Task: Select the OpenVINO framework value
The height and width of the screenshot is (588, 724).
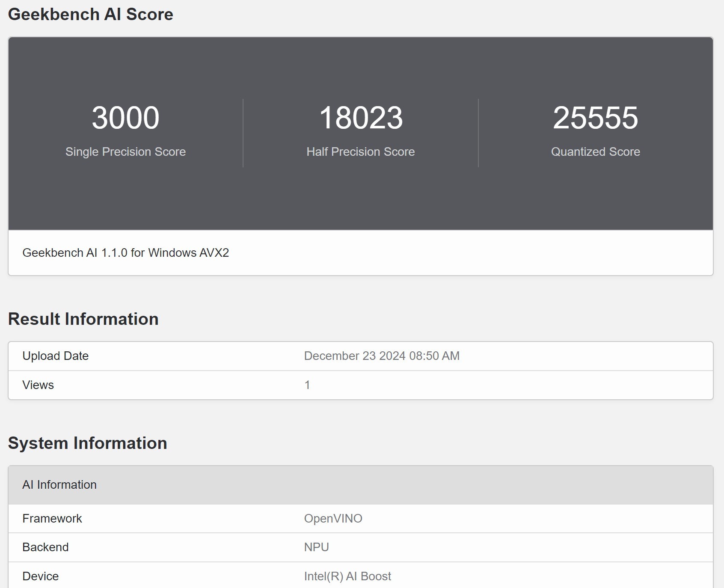Action: [333, 519]
